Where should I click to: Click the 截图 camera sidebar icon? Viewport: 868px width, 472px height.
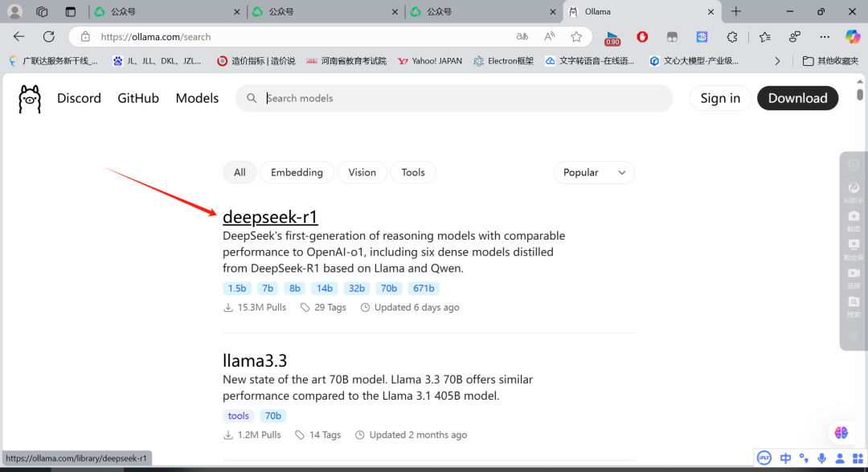854,220
